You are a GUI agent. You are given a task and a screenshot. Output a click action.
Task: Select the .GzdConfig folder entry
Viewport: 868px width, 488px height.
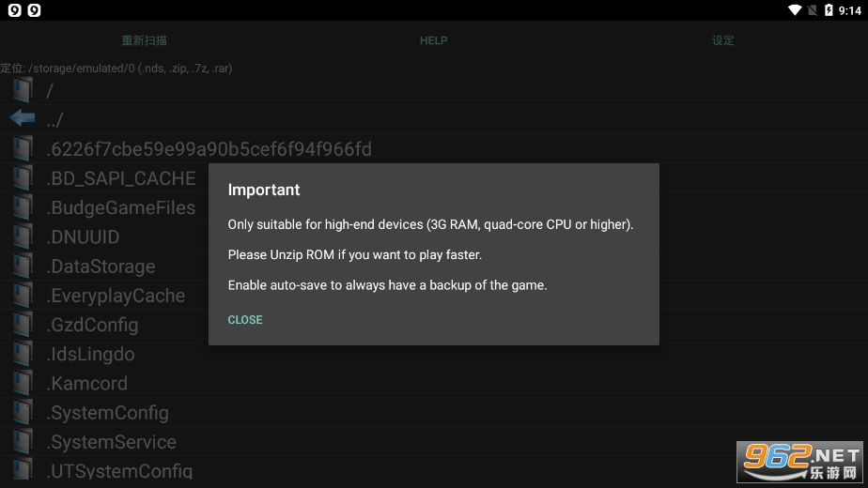pyautogui.click(x=92, y=325)
